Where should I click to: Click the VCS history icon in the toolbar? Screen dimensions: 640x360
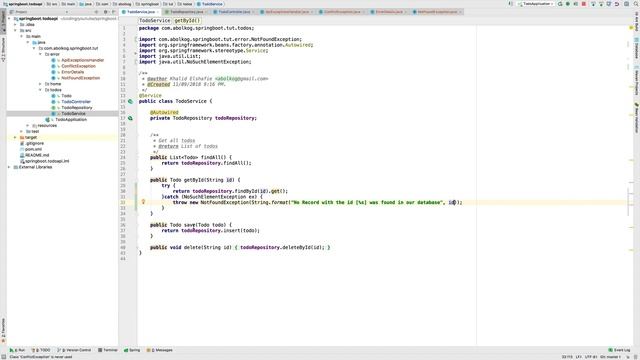(609, 4)
